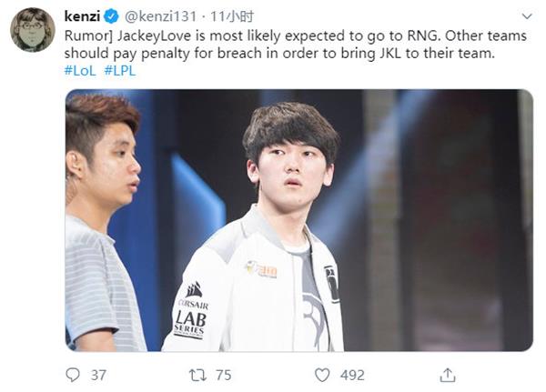Like the tweet with the heart icon

coord(322,375)
